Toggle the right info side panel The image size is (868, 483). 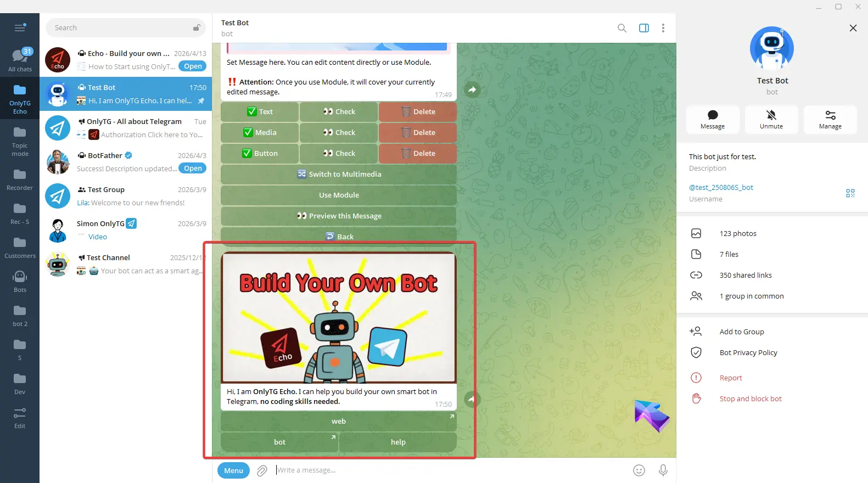point(643,28)
